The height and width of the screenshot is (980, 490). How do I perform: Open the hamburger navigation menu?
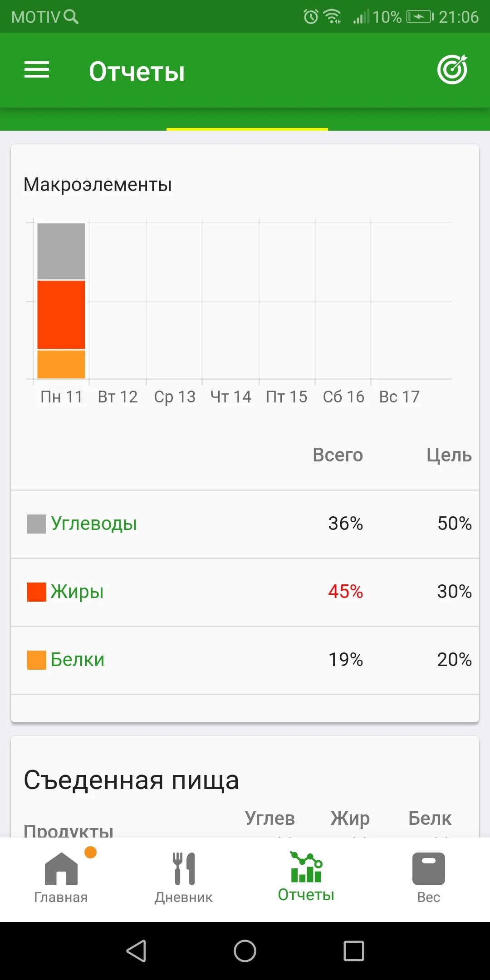37,70
